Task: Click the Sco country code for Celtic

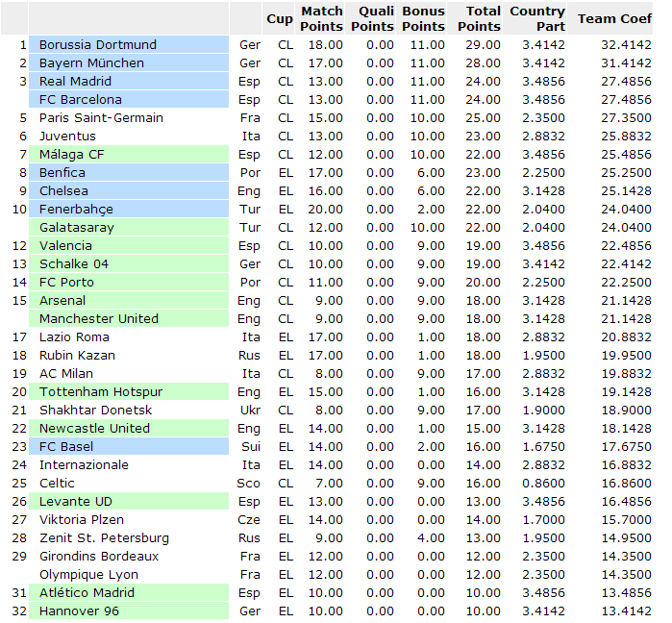Action: click(248, 484)
